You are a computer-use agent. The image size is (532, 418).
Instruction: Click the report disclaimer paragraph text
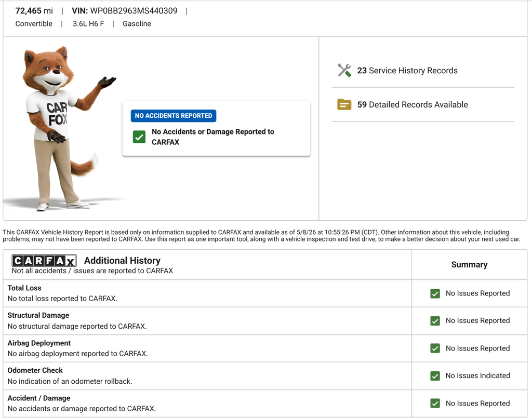click(262, 236)
